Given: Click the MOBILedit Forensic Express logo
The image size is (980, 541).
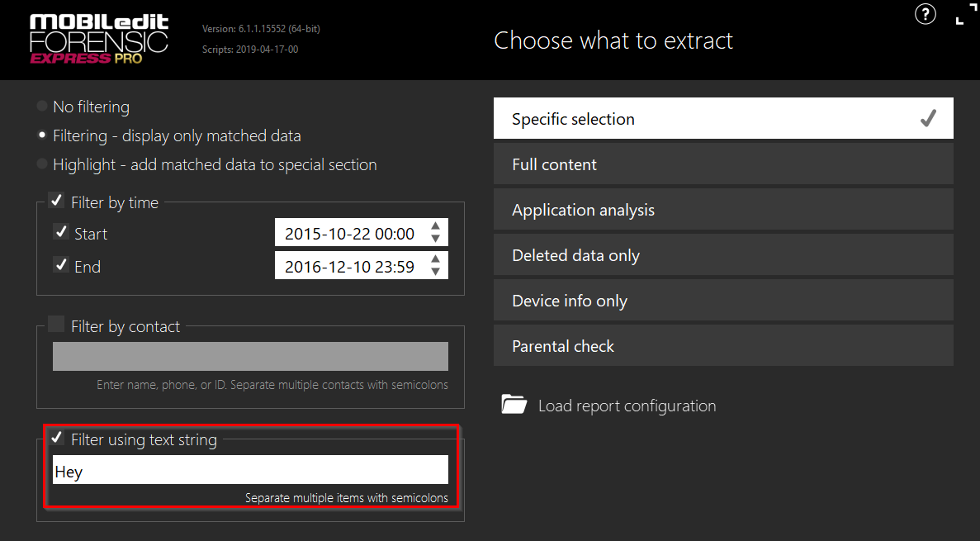Looking at the screenshot, I should coord(98,39).
